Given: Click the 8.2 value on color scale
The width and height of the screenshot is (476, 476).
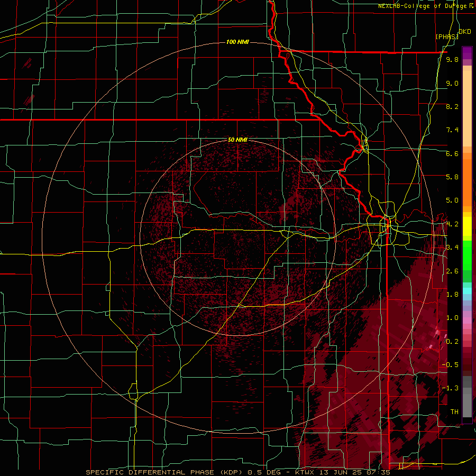Looking at the screenshot, I should 452,107.
